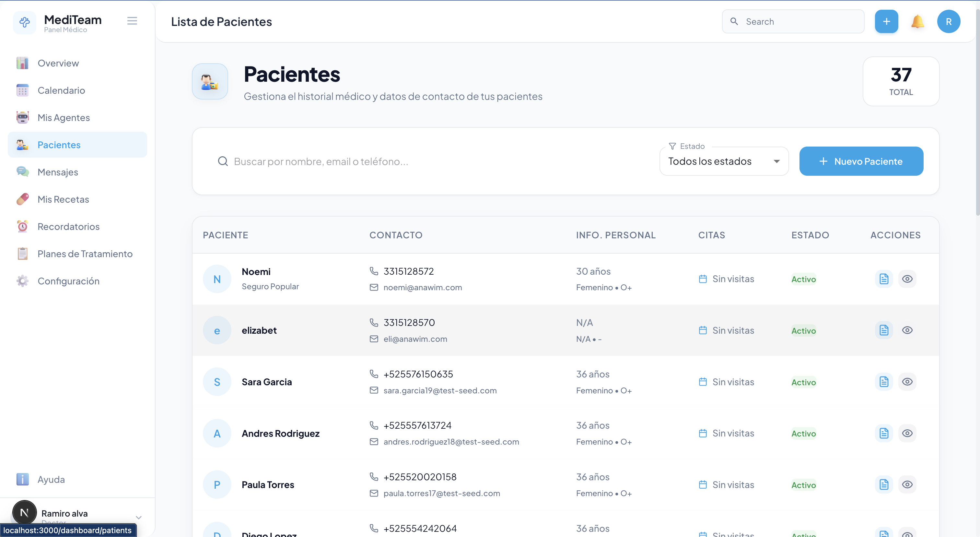Viewport: 980px width, 537px height.
Task: Switch to the Pacientes section
Action: (59, 145)
